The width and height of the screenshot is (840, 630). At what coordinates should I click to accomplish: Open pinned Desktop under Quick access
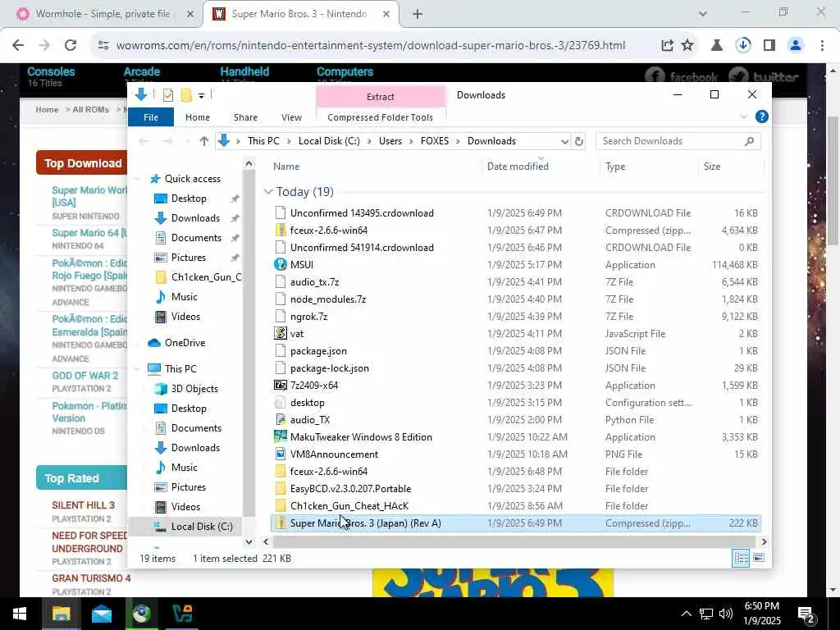tap(189, 199)
